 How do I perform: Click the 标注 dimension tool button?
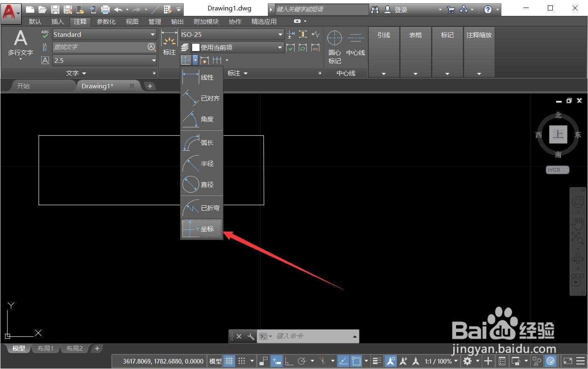169,43
